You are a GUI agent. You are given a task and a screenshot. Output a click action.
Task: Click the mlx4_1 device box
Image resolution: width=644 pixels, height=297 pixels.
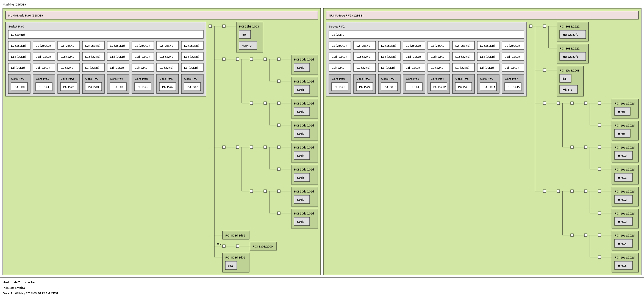568,90
